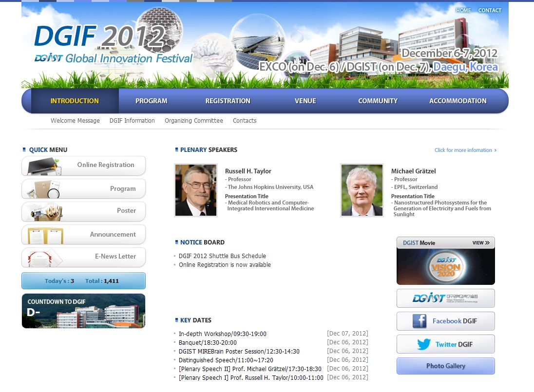Open Russell H. Taylor's portrait photo

point(196,190)
